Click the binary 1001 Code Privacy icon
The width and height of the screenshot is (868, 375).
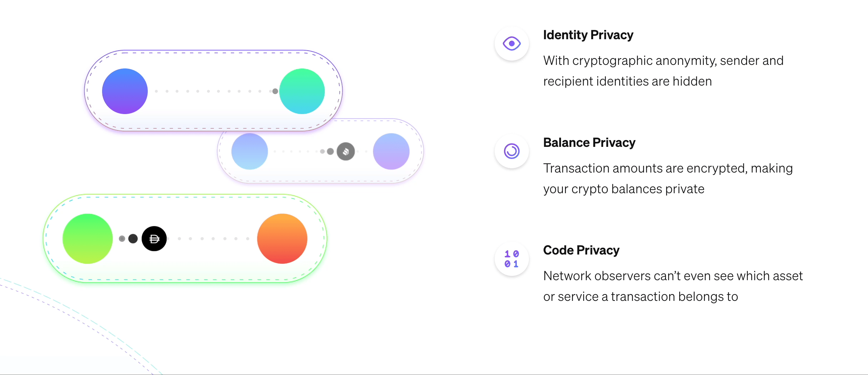(511, 259)
